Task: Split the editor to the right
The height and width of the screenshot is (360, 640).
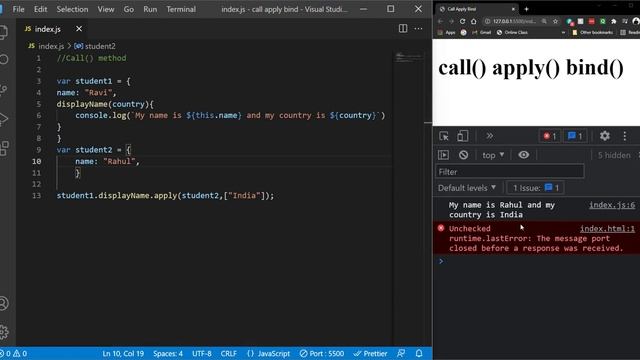Action: (x=403, y=29)
